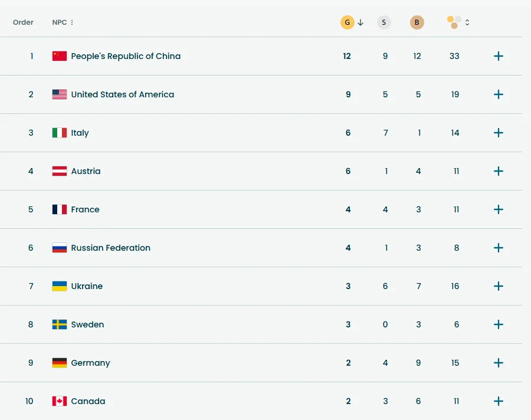
Task: Click the NPC column header label
Action: (x=59, y=22)
